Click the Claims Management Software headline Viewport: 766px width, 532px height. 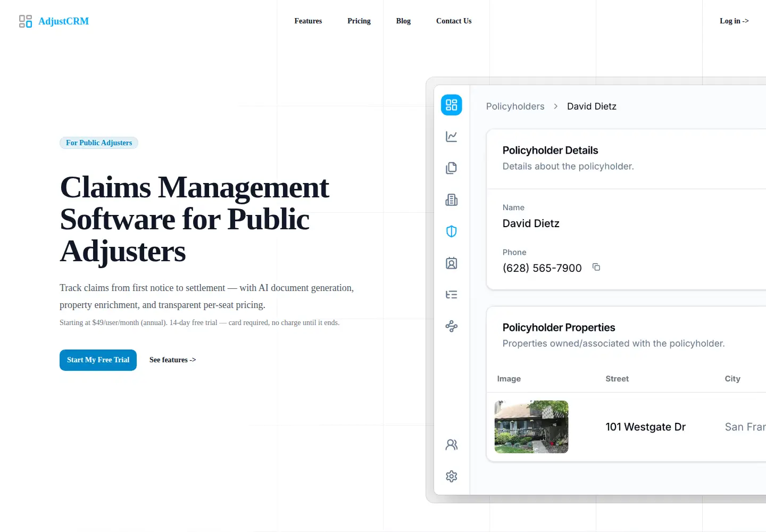click(x=195, y=219)
